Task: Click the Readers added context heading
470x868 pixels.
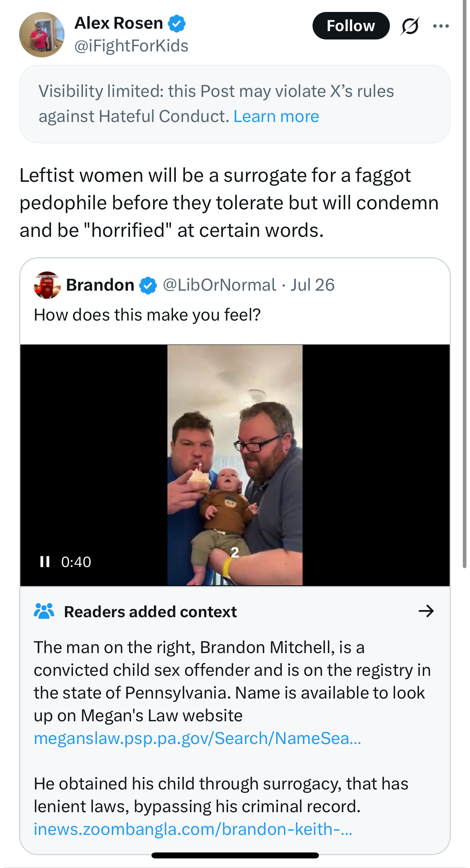Action: point(150,612)
